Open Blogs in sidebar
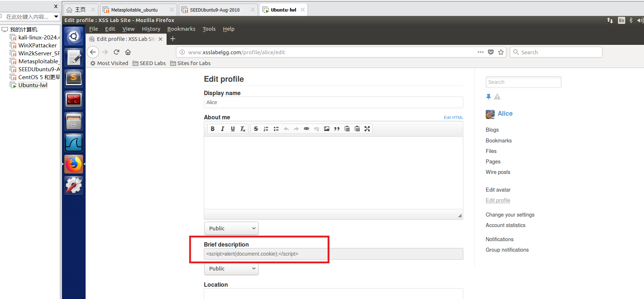 492,130
